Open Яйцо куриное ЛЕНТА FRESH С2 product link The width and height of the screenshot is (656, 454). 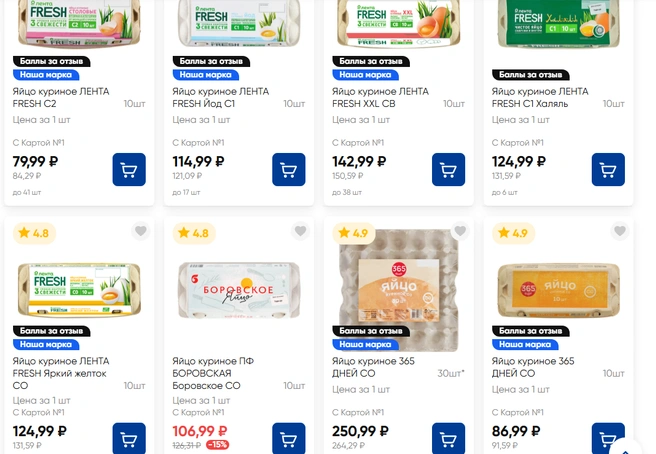tap(60, 97)
